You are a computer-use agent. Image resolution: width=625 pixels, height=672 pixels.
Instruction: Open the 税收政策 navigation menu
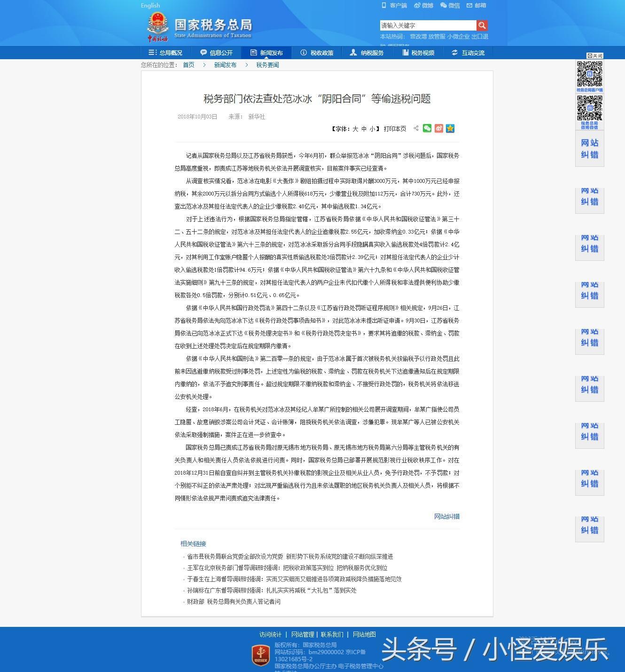(317, 53)
